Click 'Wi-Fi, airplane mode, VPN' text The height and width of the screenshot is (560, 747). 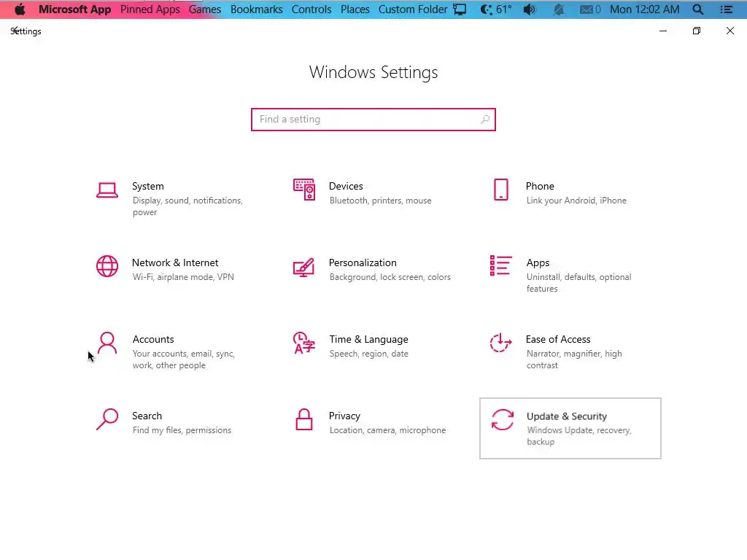(183, 277)
